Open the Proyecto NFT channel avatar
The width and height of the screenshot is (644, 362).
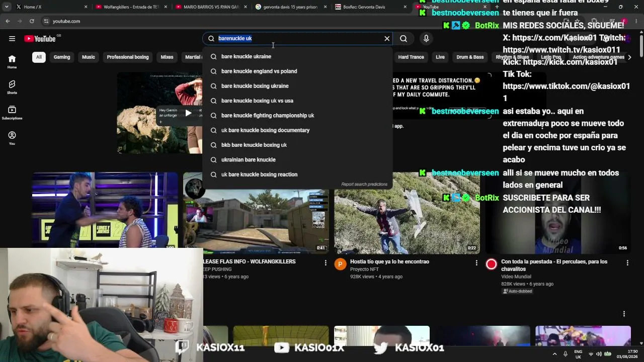341,264
